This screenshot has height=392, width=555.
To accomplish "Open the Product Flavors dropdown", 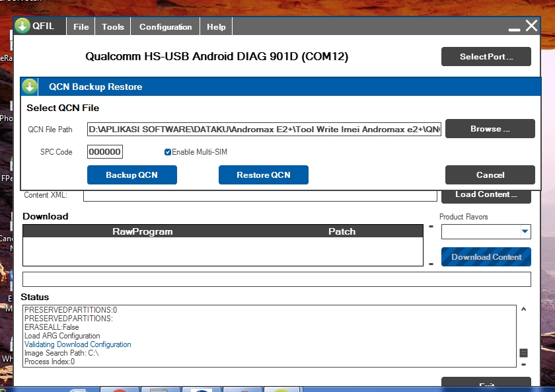I will [527, 231].
